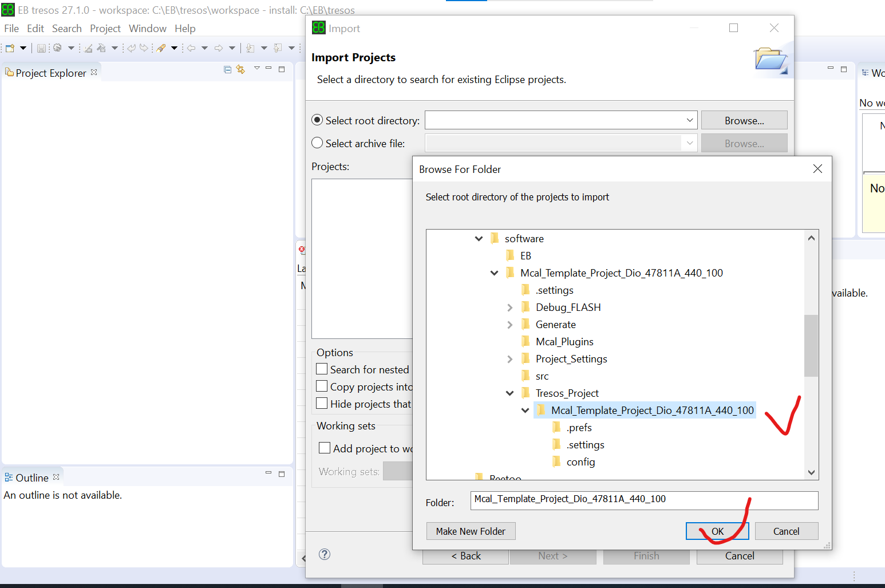Select the Select archive file radio button
Image resolution: width=885 pixels, height=588 pixels.
317,143
